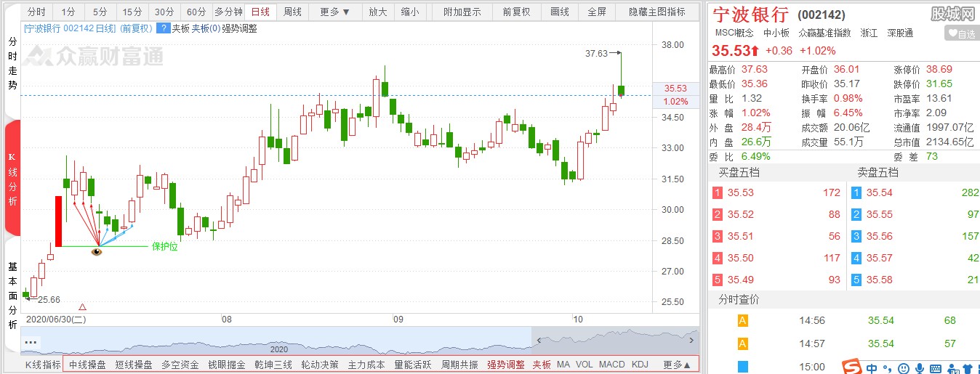Open the 更多 period dropdown

pos(334,12)
